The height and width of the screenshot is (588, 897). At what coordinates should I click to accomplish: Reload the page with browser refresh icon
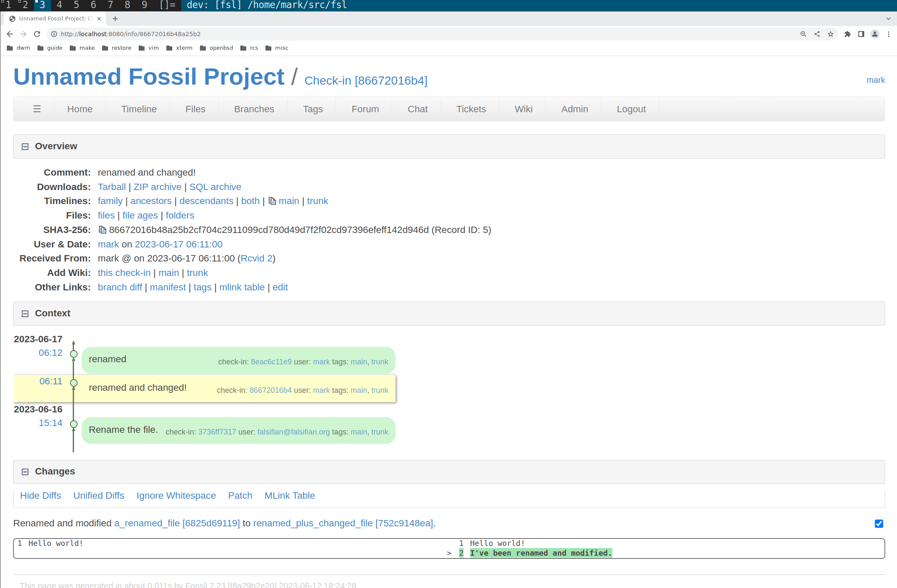click(x=37, y=34)
